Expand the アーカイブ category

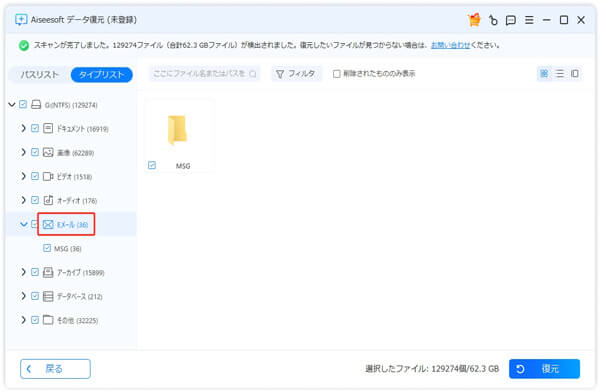coord(23,272)
